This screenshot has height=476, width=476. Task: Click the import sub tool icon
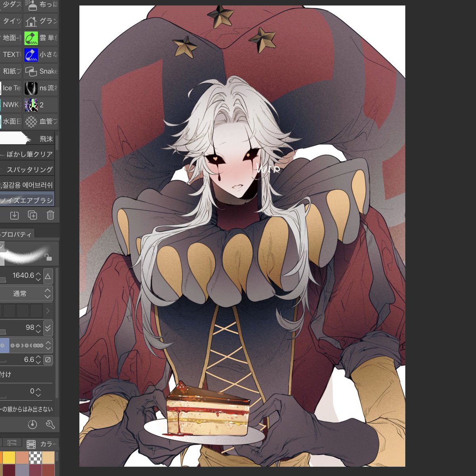(x=14, y=215)
